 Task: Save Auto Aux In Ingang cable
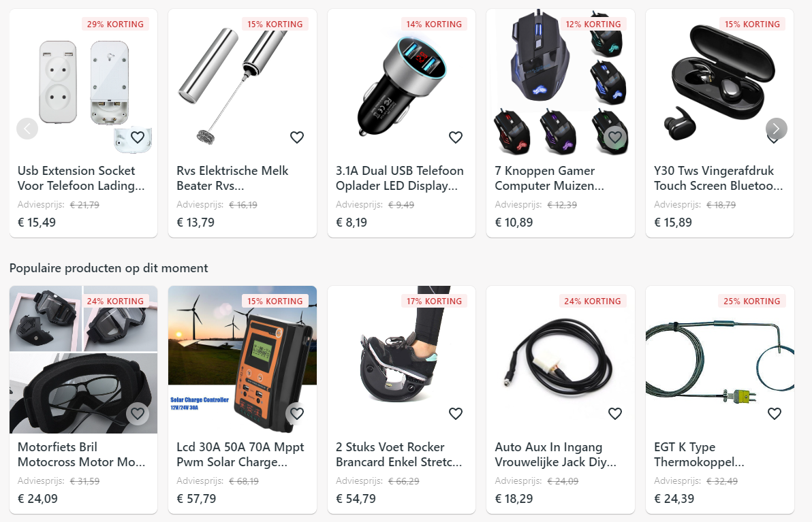click(614, 413)
